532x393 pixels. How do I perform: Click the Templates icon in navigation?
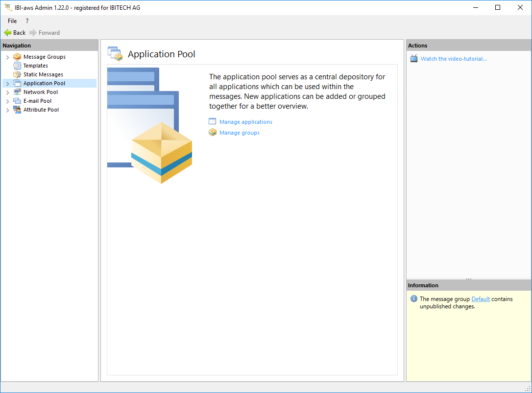point(17,66)
